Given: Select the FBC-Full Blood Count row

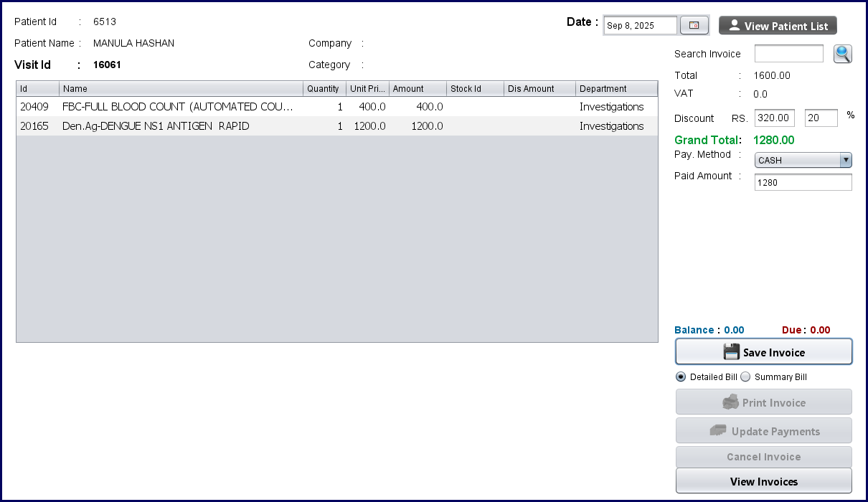Looking at the screenshot, I should point(178,107).
